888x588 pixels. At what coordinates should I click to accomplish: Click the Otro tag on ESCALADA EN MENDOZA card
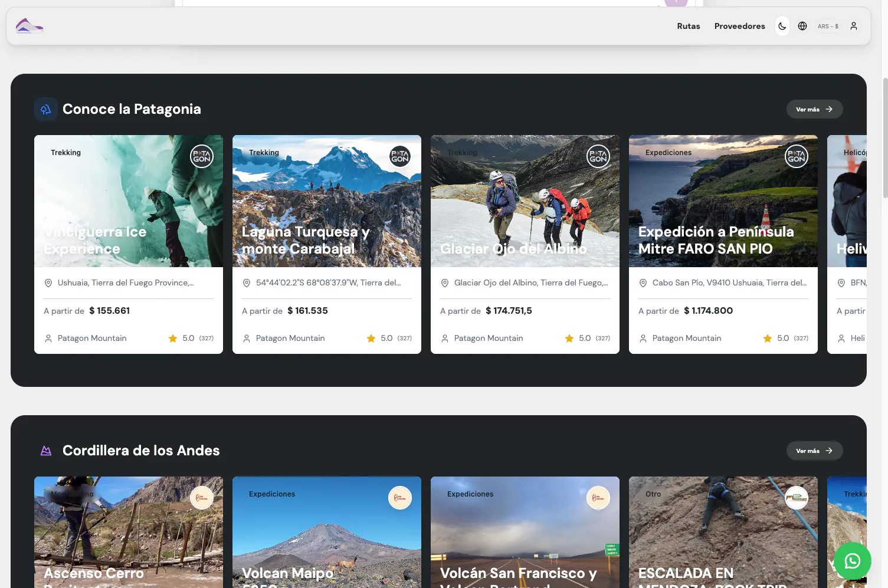653,494
